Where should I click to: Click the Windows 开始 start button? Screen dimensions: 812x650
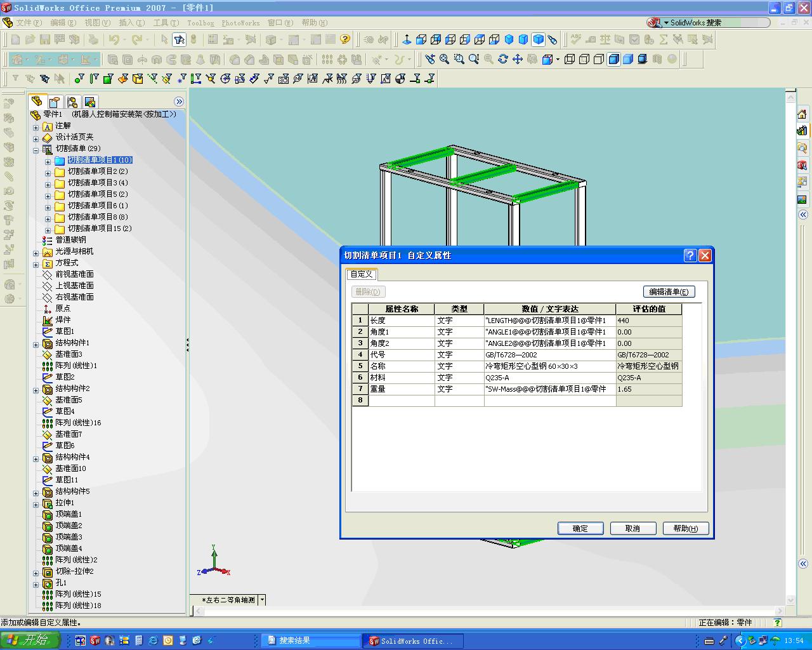[x=30, y=640]
